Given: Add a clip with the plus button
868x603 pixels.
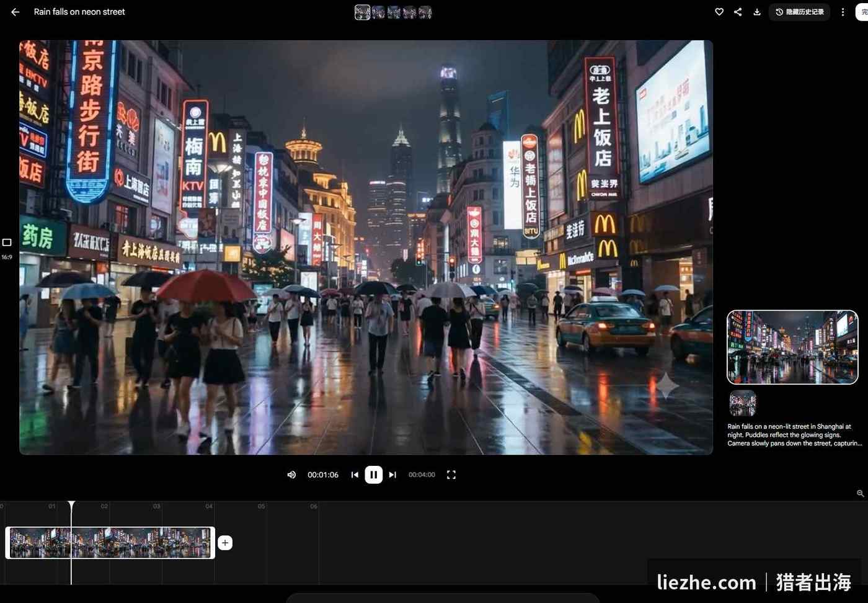Looking at the screenshot, I should (225, 543).
